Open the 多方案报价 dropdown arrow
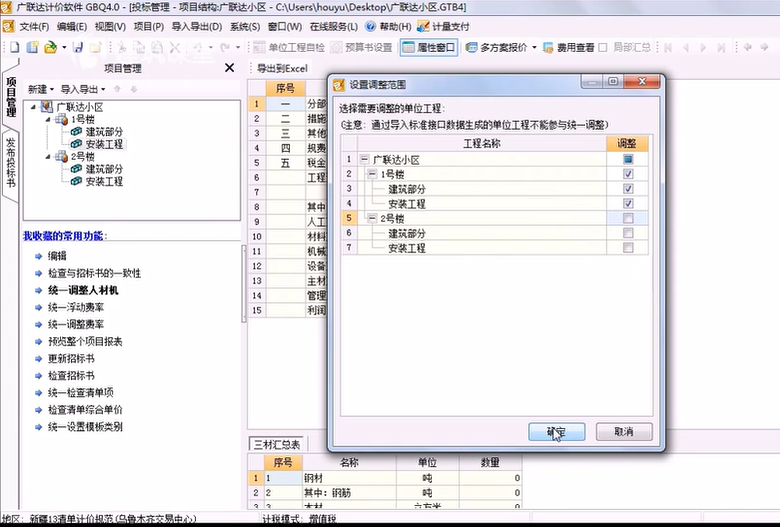The width and height of the screenshot is (780, 527). click(534, 47)
